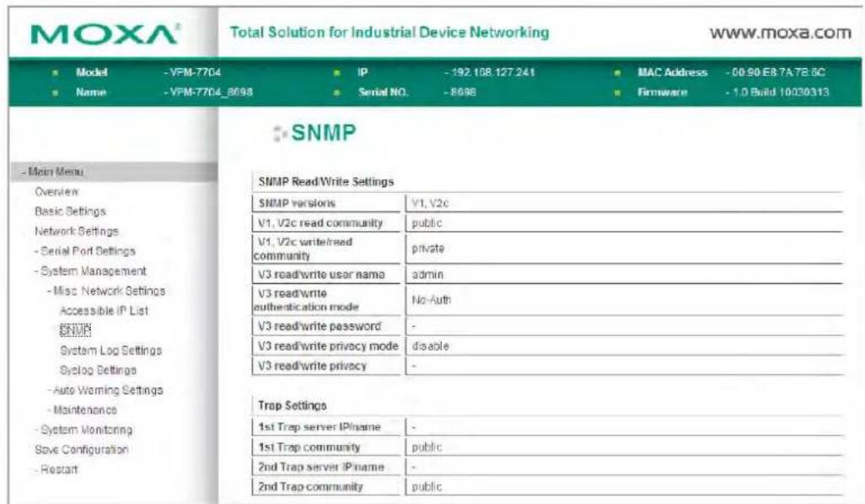The width and height of the screenshot is (865, 504).
Task: Click the V3 read/write password label
Action: pyautogui.click(x=319, y=326)
